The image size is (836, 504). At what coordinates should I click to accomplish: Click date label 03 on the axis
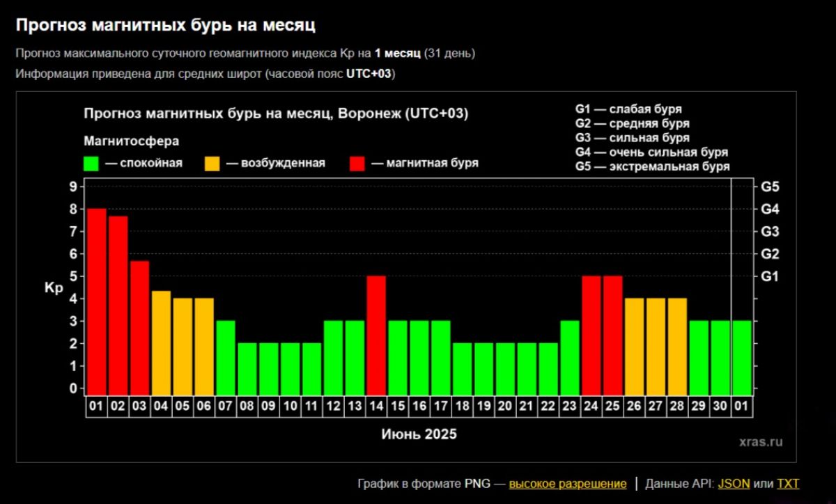tap(139, 407)
